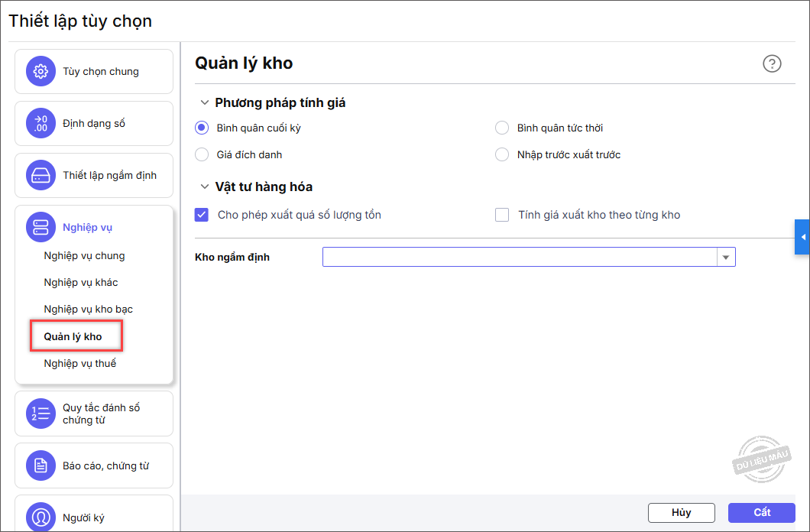Open Nghiệp vụ chung submenu item
810x532 pixels.
click(x=84, y=255)
